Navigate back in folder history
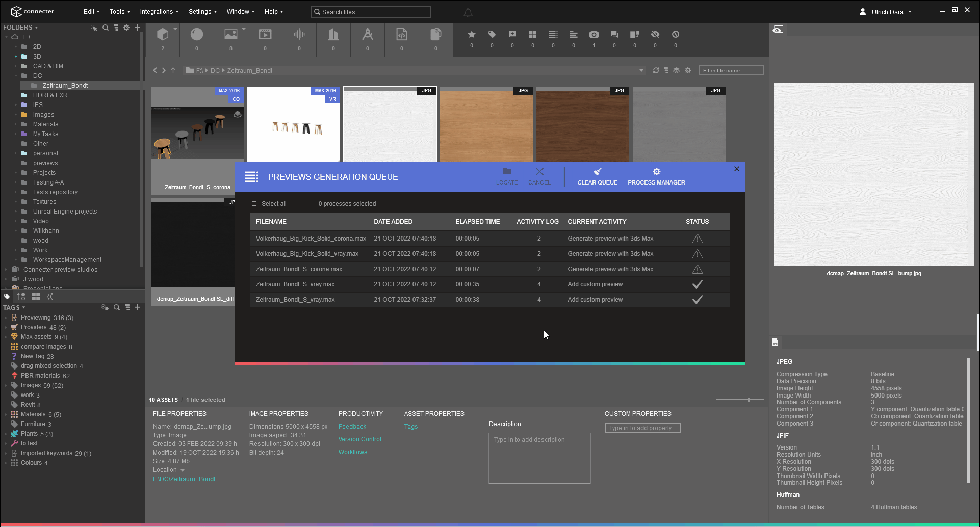This screenshot has height=527, width=980. click(x=155, y=70)
